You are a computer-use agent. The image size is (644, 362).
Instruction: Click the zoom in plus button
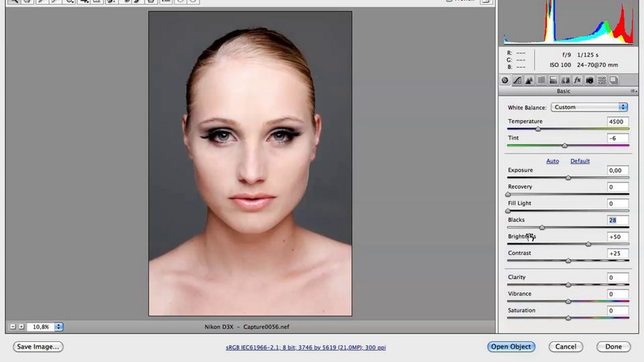21,327
